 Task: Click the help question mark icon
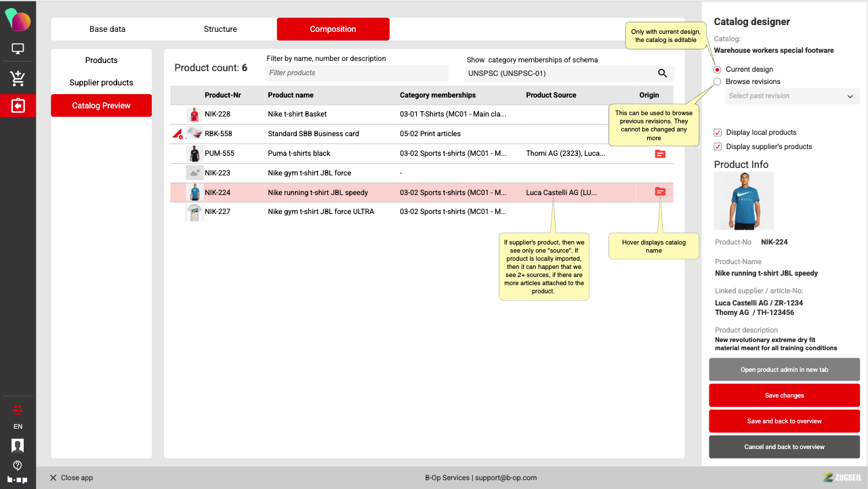click(18, 465)
